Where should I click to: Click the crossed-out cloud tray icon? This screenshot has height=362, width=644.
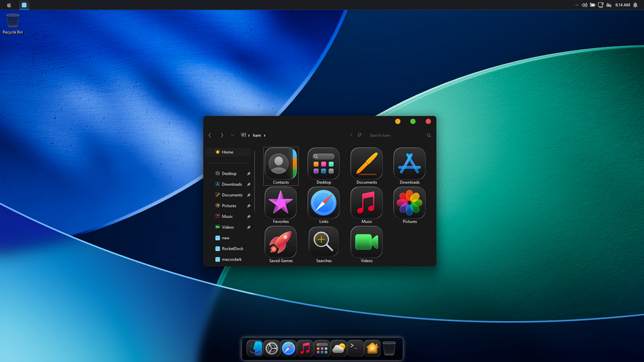(x=609, y=5)
